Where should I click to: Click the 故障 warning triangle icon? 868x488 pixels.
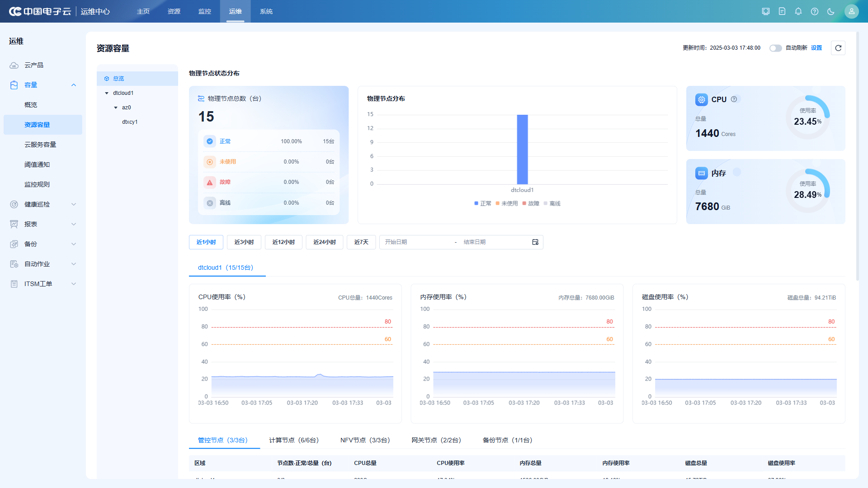[x=210, y=182]
